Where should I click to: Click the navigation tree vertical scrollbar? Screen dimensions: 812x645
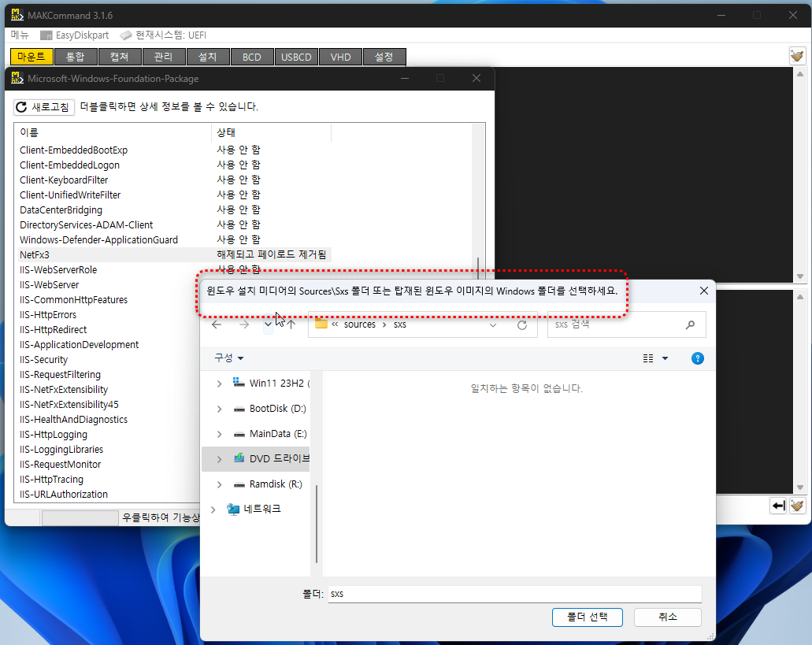click(316, 524)
